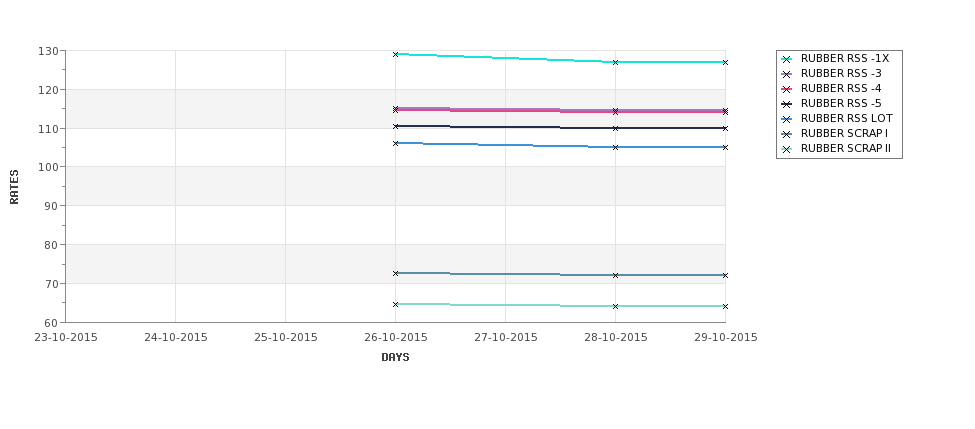This screenshot has width=975, height=429.
Task: Click the RSS -5 black point on 26-10-2015
Action: pos(395,126)
